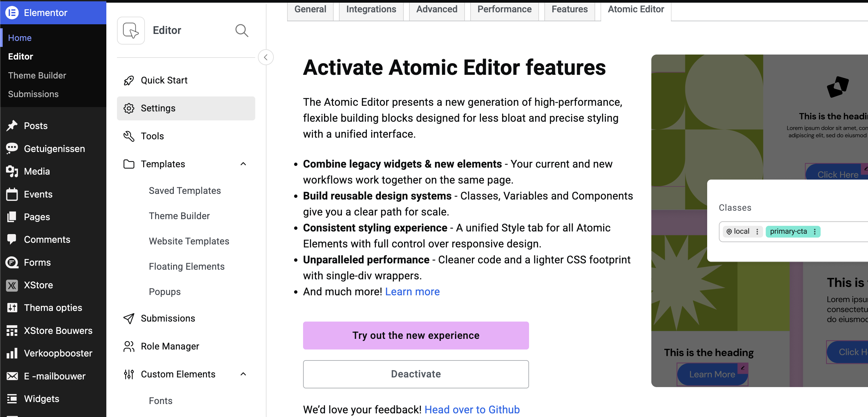868x417 pixels.
Task: Select the Quick Start label
Action: click(164, 80)
